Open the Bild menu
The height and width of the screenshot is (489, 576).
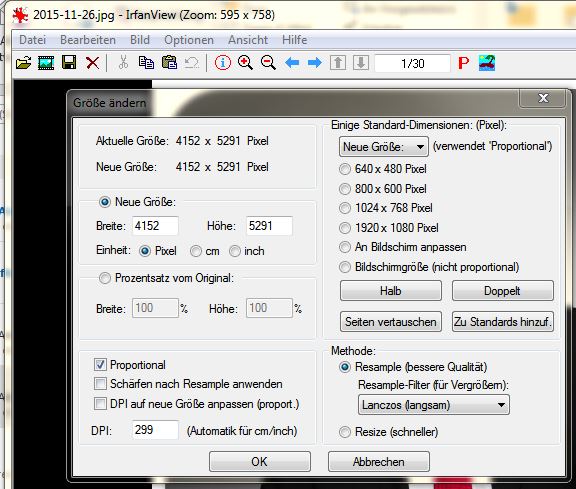[140, 40]
